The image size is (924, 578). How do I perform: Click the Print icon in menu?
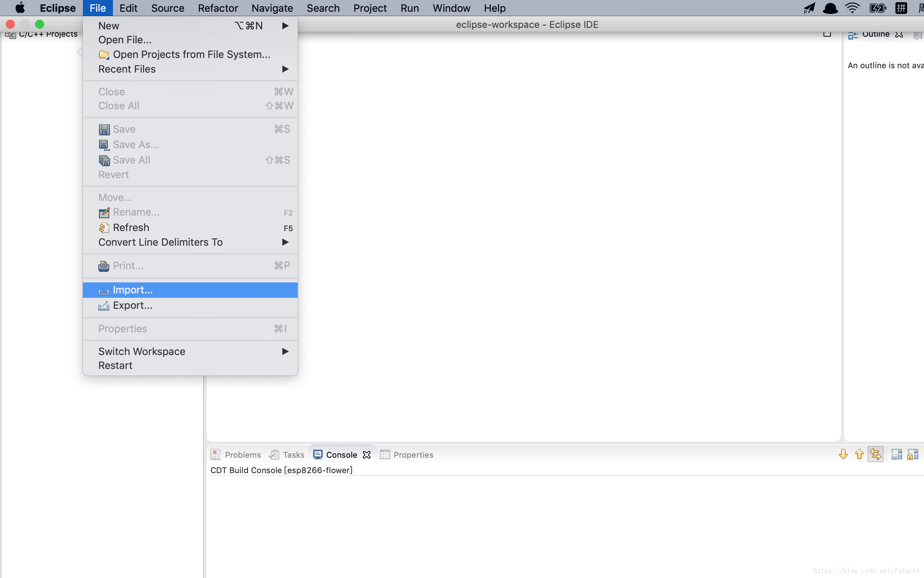coord(103,266)
